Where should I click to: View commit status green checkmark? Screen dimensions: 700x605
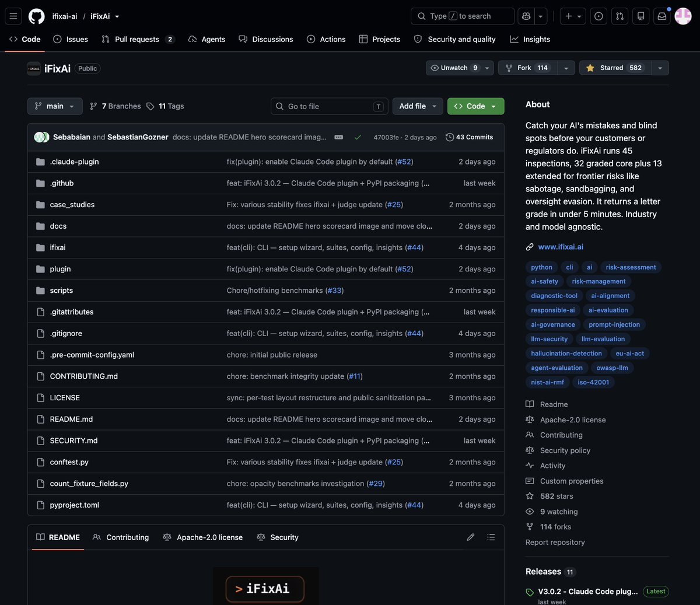coord(358,137)
